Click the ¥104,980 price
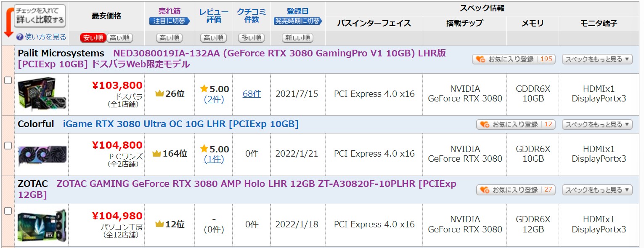The height and width of the screenshot is (248, 644). pyautogui.click(x=117, y=216)
